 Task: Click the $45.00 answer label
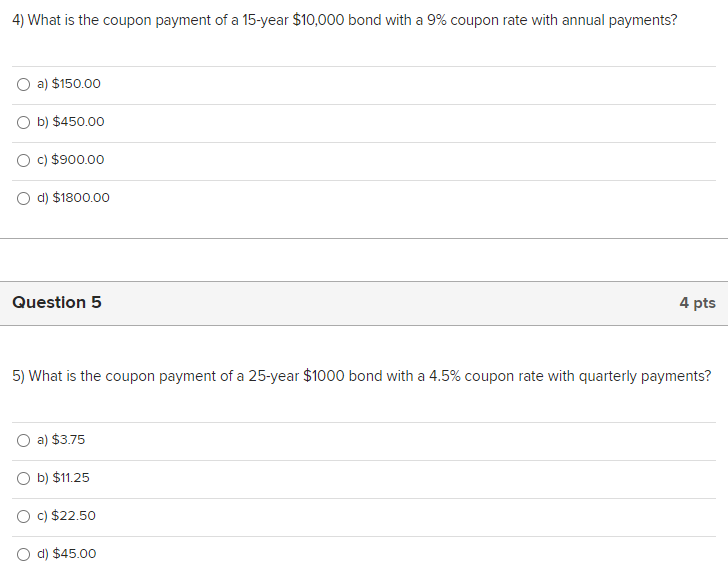pyautogui.click(x=67, y=554)
